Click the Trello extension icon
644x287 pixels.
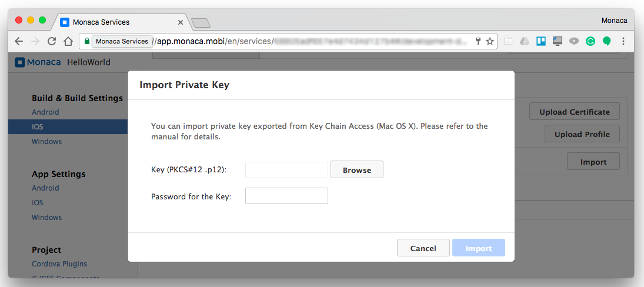pos(541,41)
